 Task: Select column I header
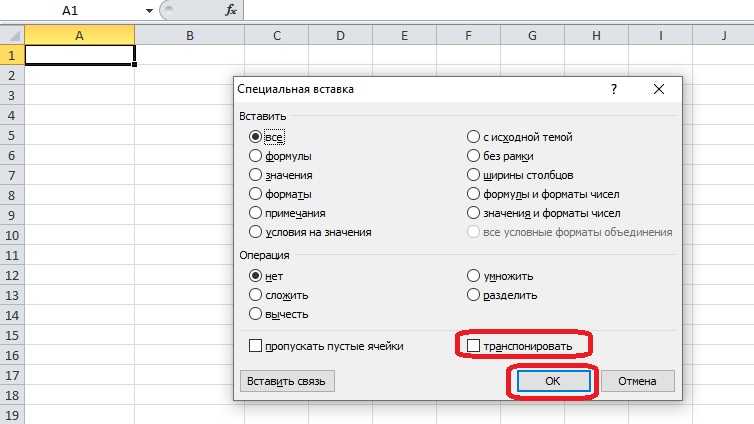point(660,36)
